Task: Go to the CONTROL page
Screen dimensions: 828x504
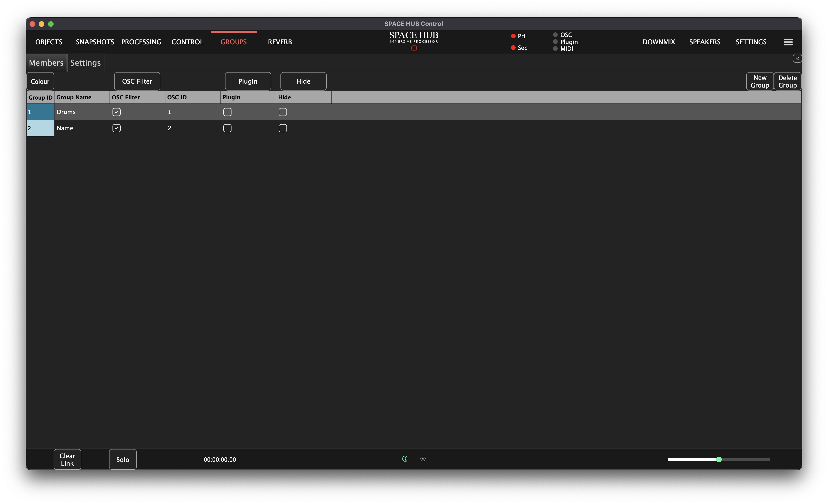Action: pyautogui.click(x=188, y=42)
